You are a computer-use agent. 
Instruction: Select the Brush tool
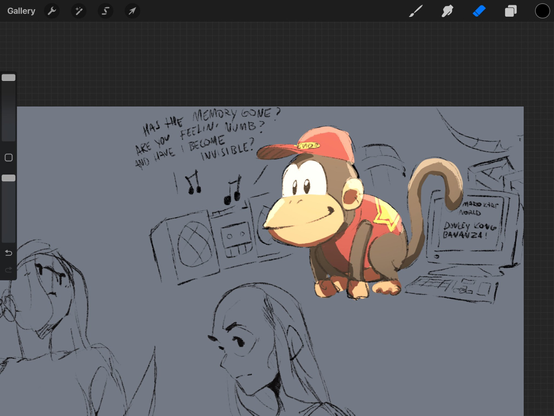[x=416, y=11]
